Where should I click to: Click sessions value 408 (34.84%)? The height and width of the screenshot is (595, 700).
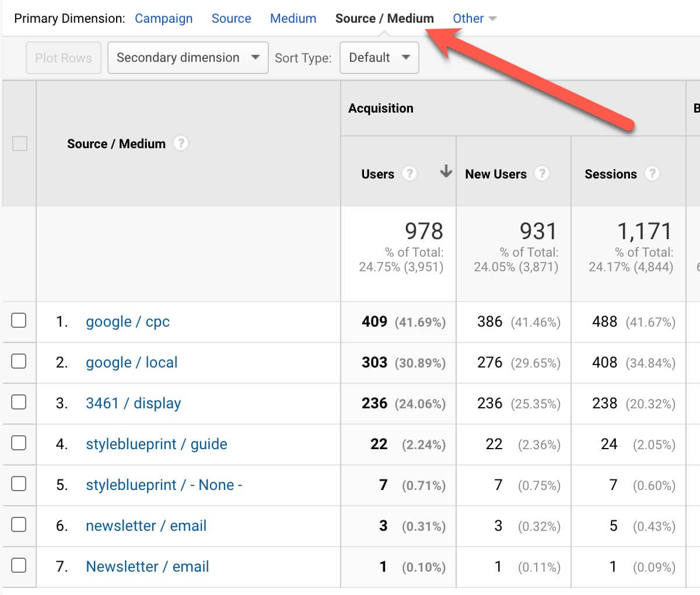(633, 363)
